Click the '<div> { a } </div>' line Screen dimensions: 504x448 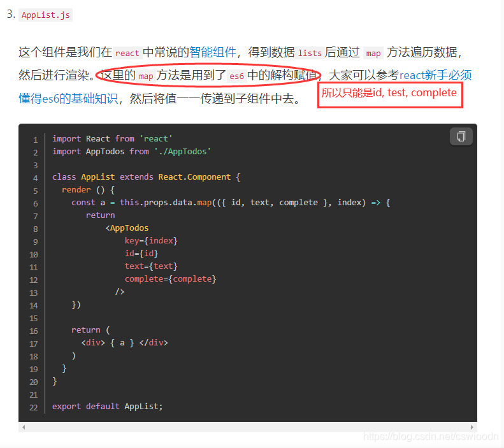point(124,343)
